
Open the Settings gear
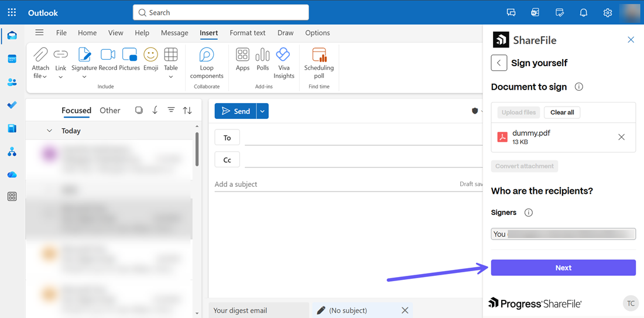pos(608,12)
